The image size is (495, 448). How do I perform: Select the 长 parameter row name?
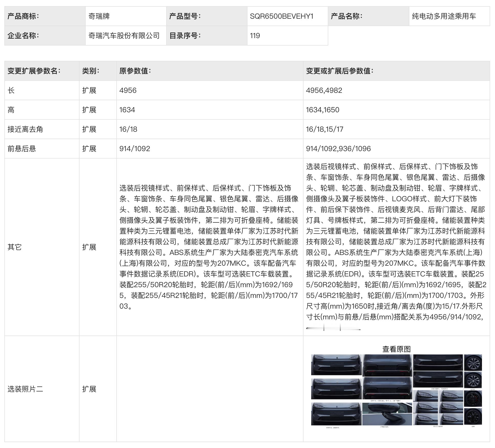[11, 90]
